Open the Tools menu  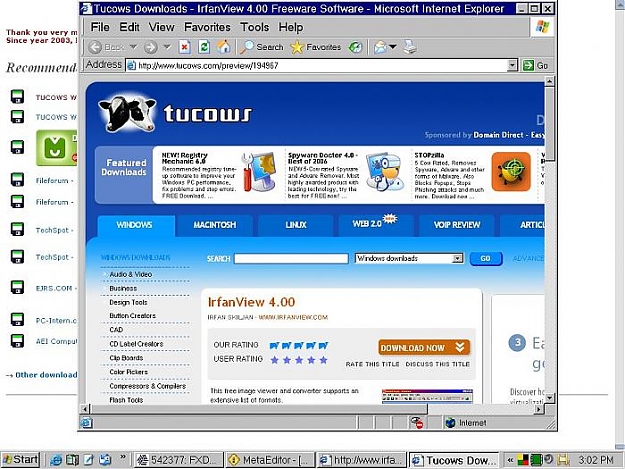point(254,27)
